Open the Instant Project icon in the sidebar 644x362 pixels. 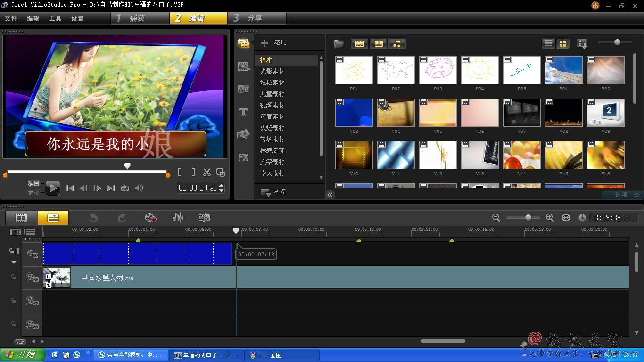tap(244, 66)
